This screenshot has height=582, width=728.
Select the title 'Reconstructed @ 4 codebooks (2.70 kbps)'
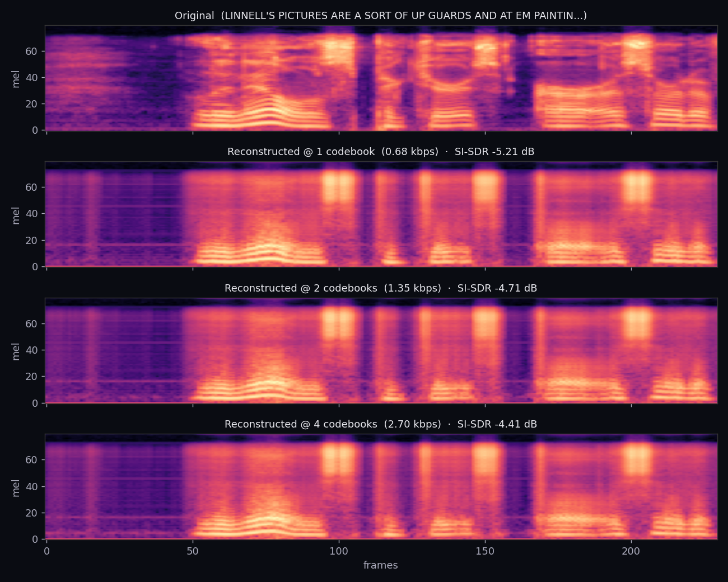point(333,424)
